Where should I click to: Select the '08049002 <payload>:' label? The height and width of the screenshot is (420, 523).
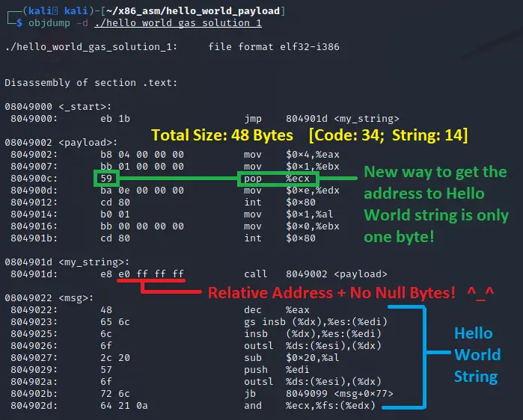click(x=61, y=143)
